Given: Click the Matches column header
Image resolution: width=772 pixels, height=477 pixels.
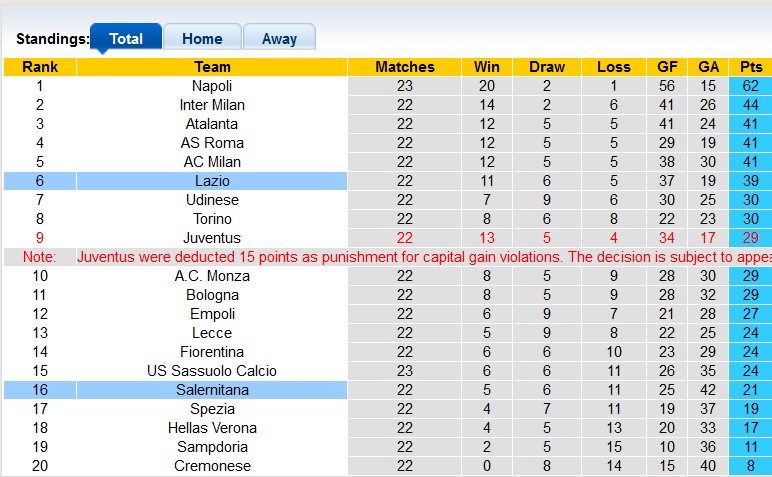Looking at the screenshot, I should pyautogui.click(x=405, y=67).
